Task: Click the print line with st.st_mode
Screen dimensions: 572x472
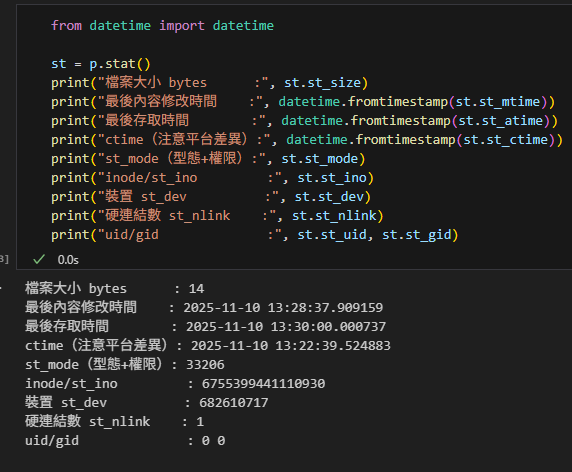Action: (x=208, y=159)
